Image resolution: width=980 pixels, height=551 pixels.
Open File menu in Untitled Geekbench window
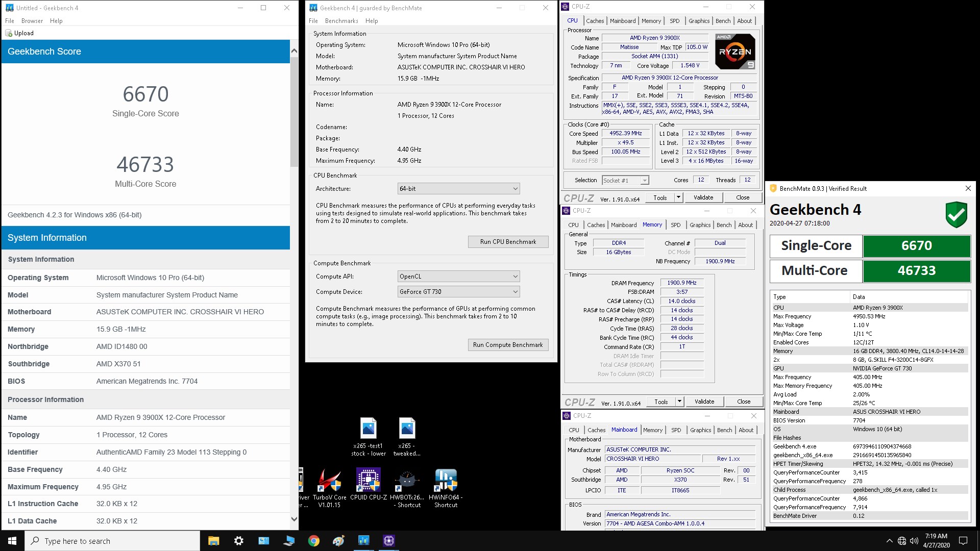10,21
